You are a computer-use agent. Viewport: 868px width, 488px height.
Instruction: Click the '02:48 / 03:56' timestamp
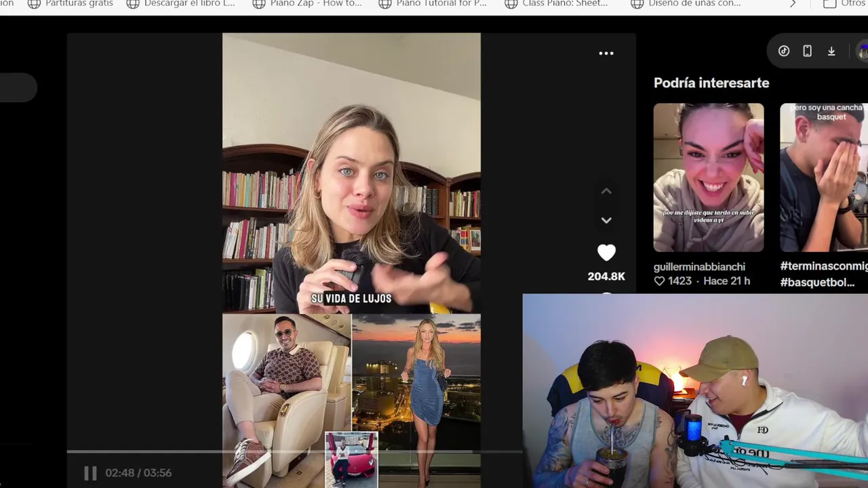(x=138, y=473)
